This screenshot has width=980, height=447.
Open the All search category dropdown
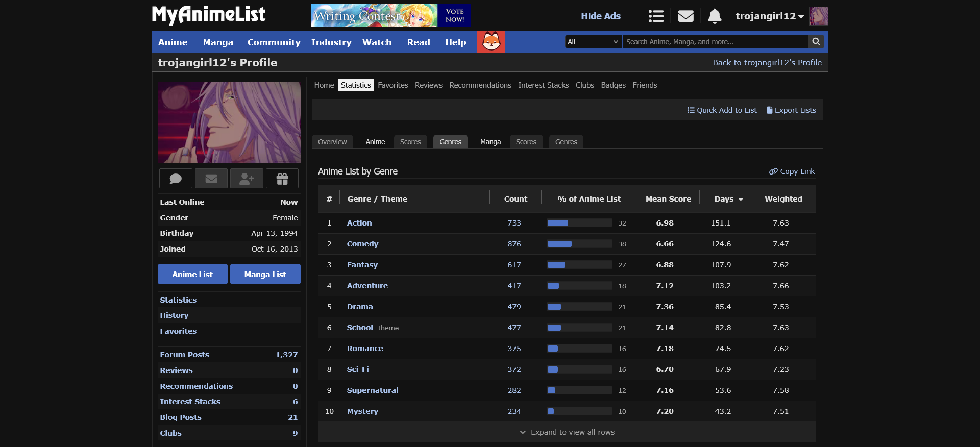593,42
